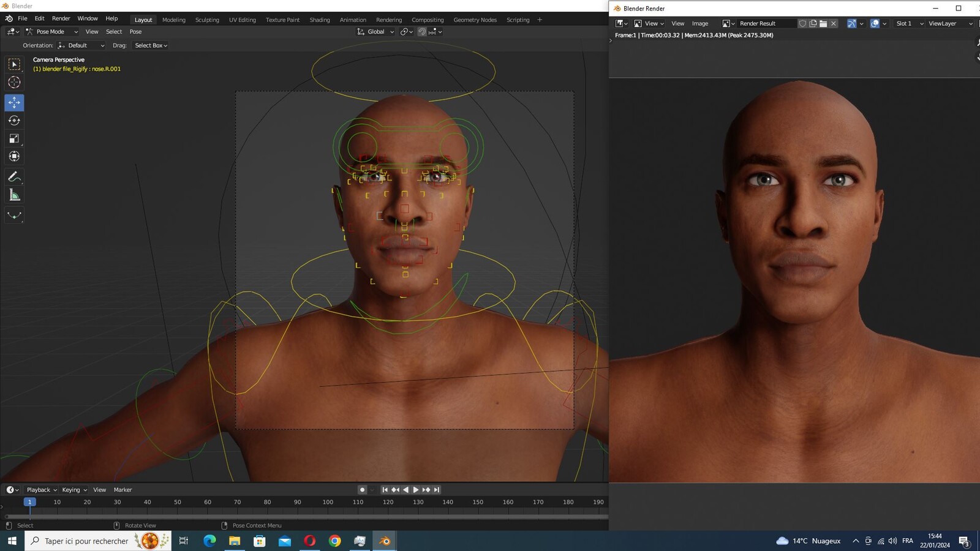Viewport: 980px width, 551px height.
Task: Pick the Measure tool
Action: 14,195
